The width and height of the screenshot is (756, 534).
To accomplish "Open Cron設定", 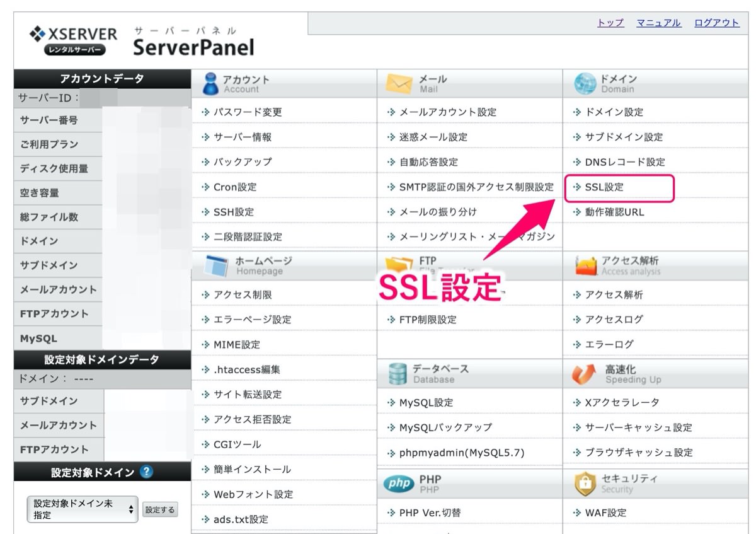I will (x=235, y=187).
